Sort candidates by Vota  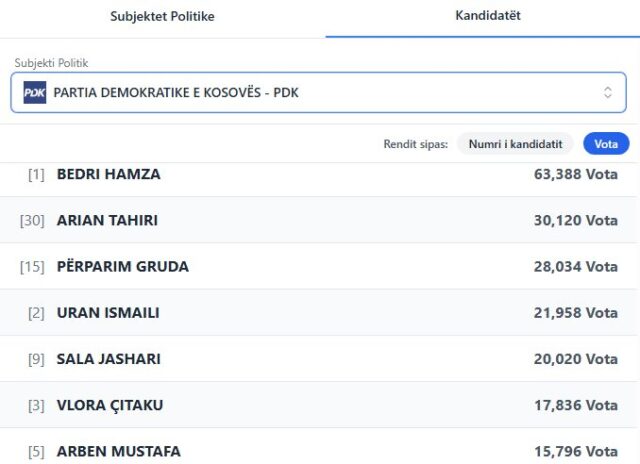606,144
